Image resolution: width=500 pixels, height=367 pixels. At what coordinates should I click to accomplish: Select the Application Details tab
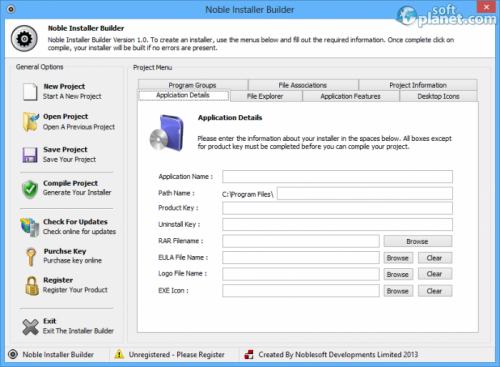coord(183,95)
